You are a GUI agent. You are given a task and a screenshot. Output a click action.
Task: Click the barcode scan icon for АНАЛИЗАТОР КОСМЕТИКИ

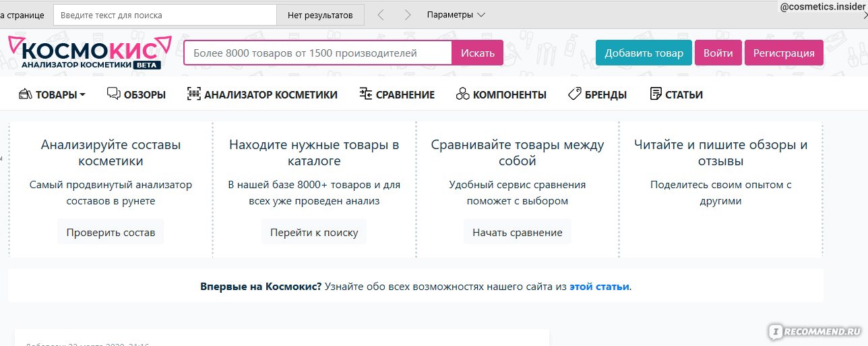[x=194, y=94]
